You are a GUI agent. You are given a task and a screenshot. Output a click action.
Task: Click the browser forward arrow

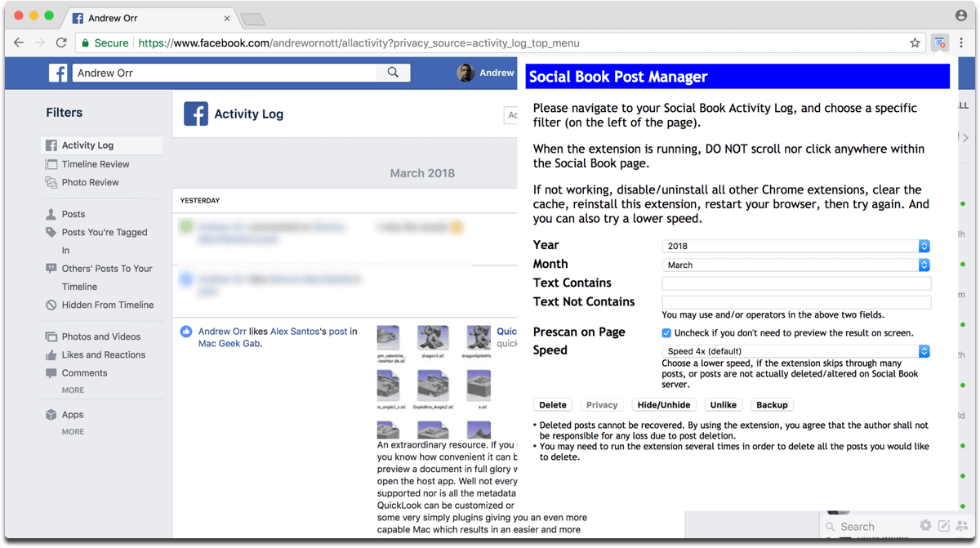(x=39, y=42)
